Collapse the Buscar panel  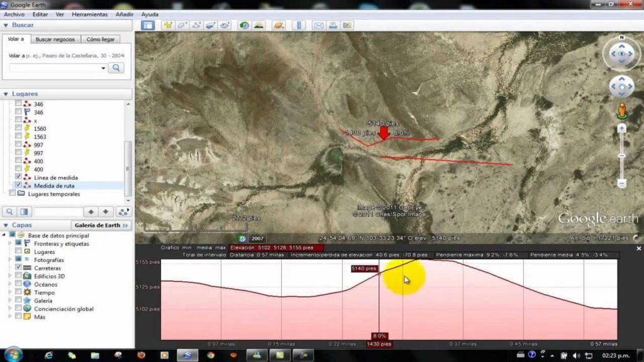tap(6, 25)
